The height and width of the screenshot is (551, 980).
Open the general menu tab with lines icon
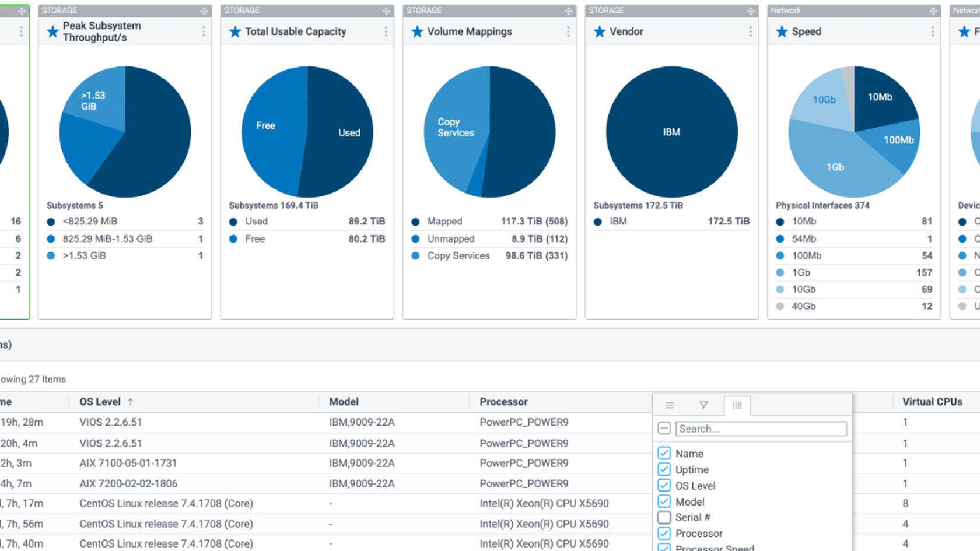(x=670, y=405)
